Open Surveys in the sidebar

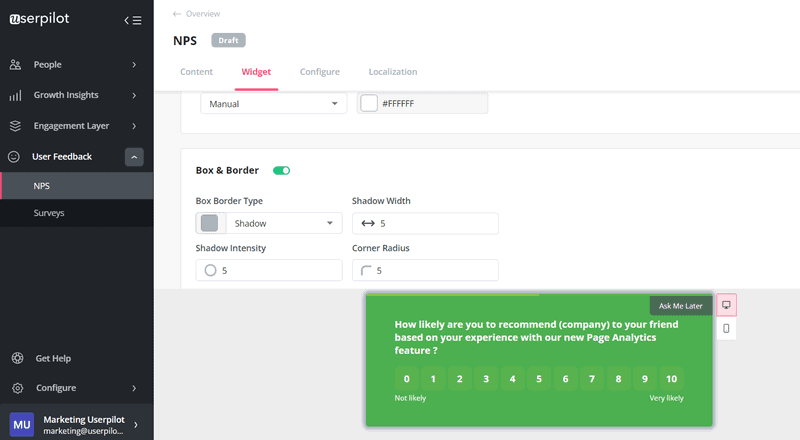point(77,213)
